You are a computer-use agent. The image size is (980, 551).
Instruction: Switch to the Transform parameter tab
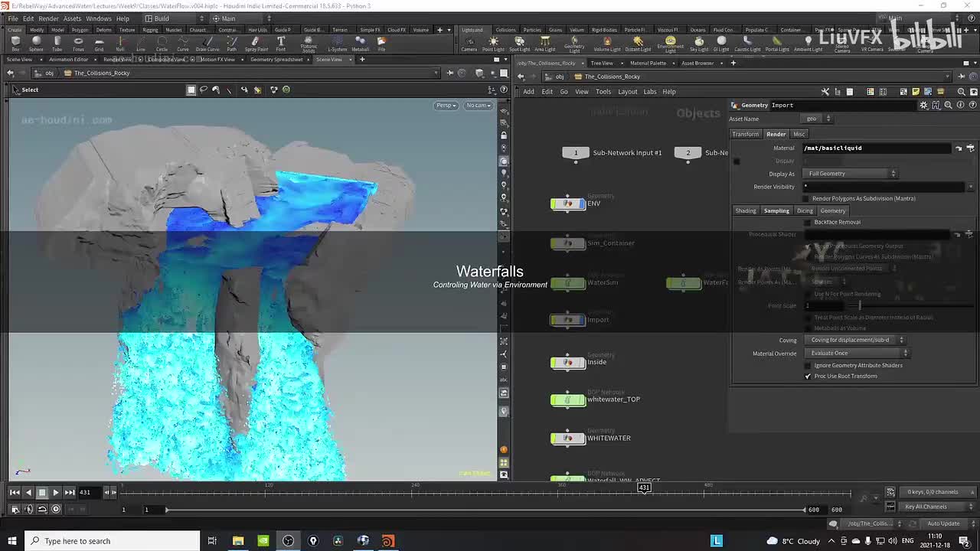tap(745, 134)
